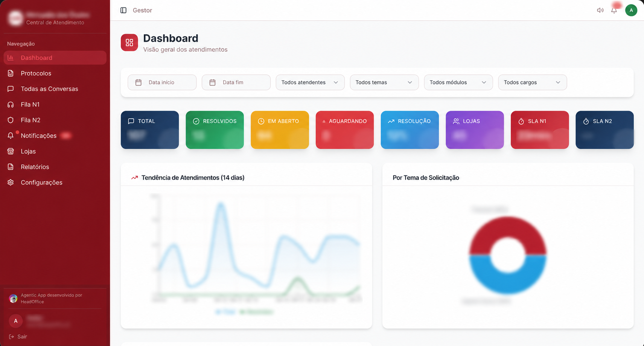Open Configurações from the sidebar
Image resolution: width=644 pixels, height=346 pixels.
[x=55, y=183]
